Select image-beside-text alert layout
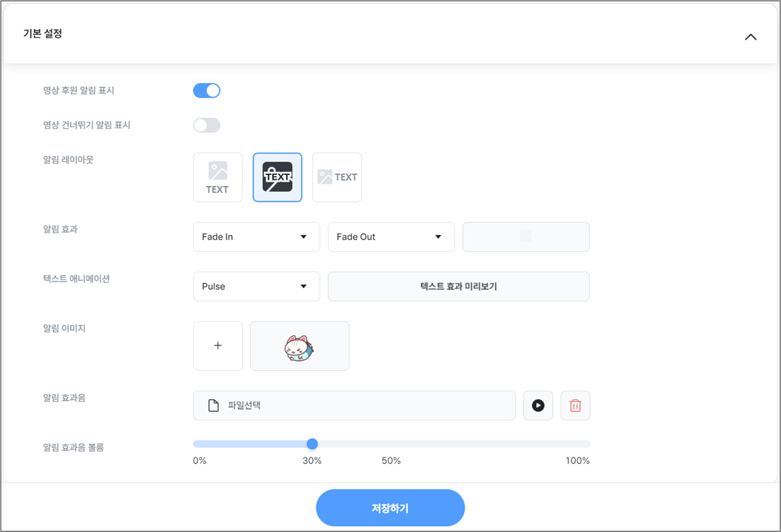Screen dimensions: 781x532 coord(337,178)
